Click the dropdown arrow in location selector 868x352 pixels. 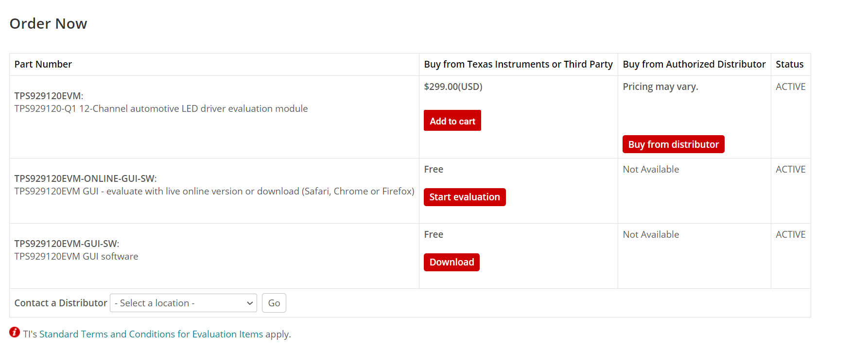point(250,303)
